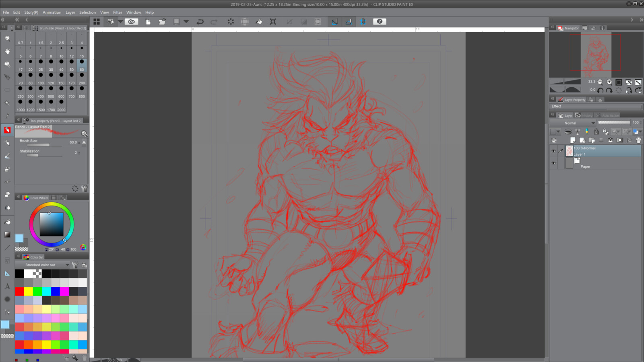Open the Animation menu

tap(52, 12)
